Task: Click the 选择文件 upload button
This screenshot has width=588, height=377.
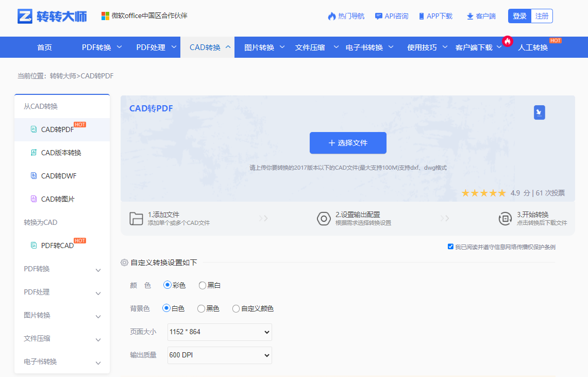Action: click(x=348, y=143)
